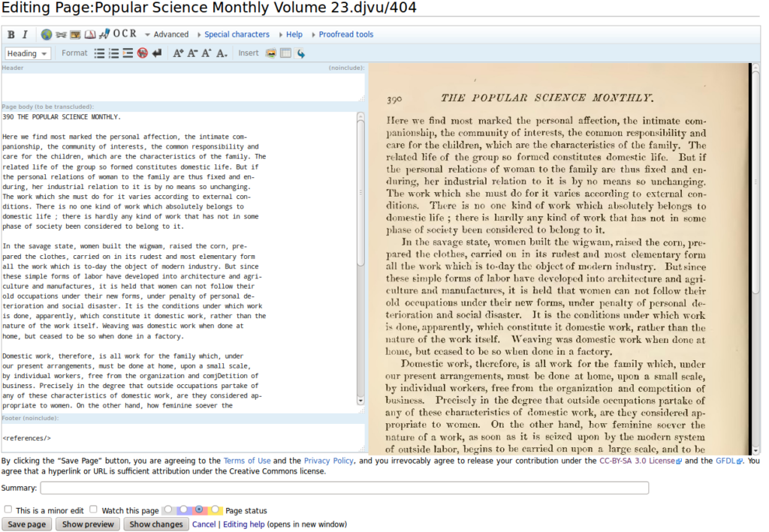Select the red page status radio
The height and width of the screenshot is (532, 769).
(199, 509)
